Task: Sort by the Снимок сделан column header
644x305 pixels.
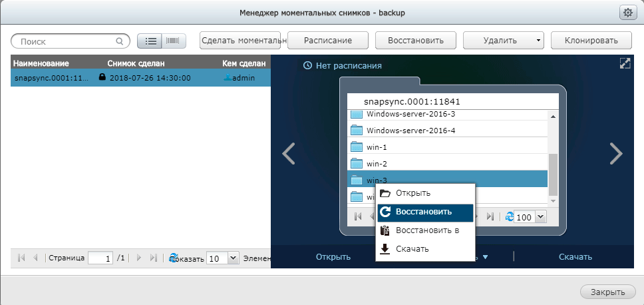Action: [x=136, y=64]
